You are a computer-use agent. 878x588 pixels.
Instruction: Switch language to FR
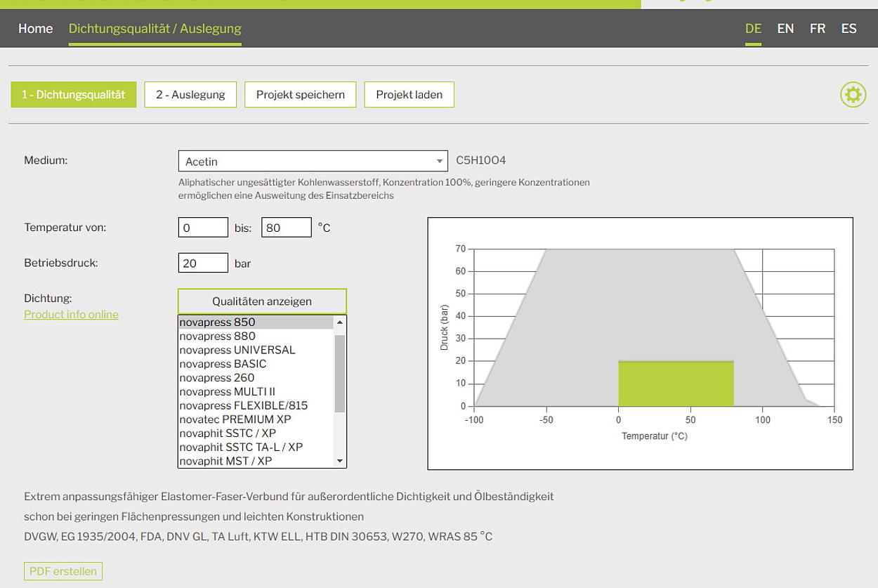point(818,29)
